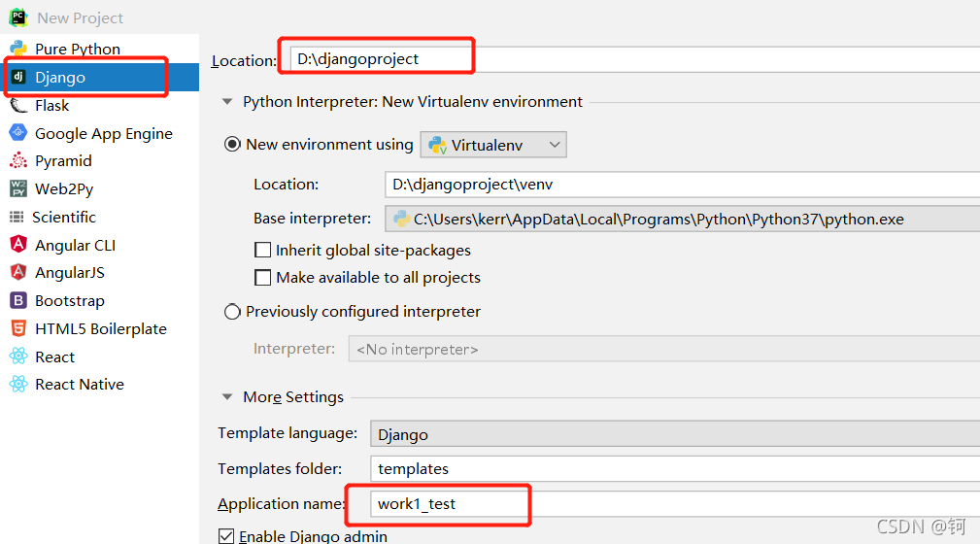Click the Pyramid project icon
980x544 pixels.
pos(18,160)
